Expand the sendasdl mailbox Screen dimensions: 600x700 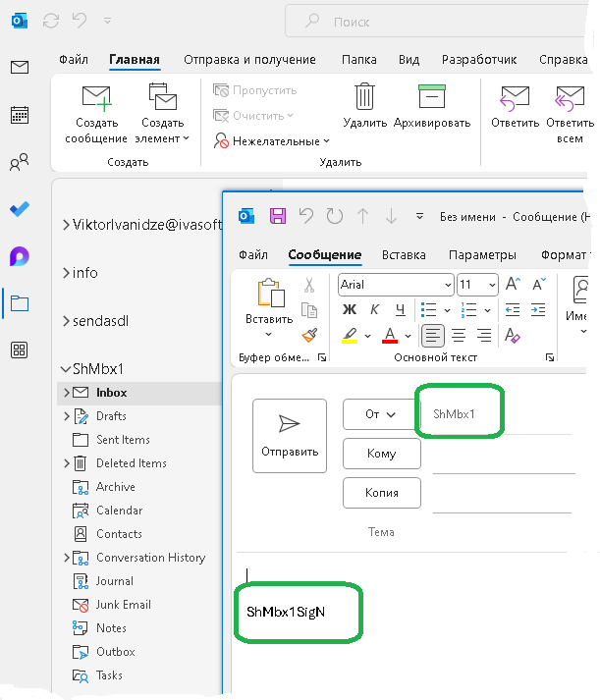(x=66, y=320)
